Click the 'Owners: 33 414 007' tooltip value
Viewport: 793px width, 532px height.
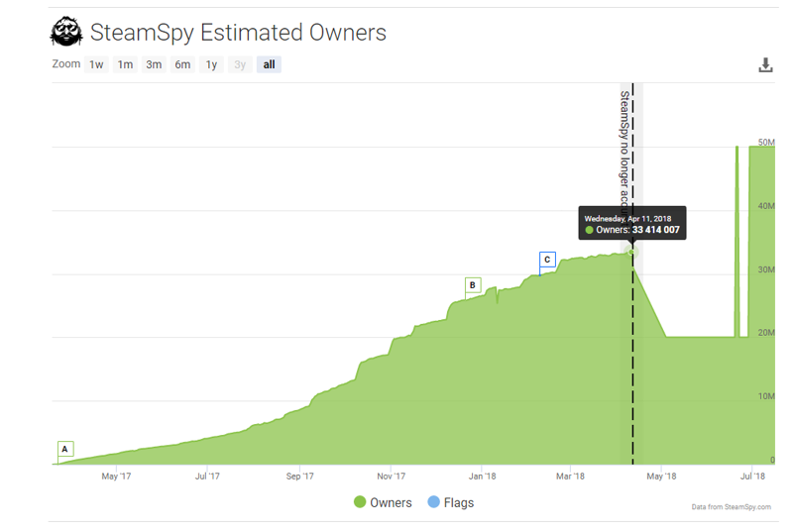(x=637, y=230)
